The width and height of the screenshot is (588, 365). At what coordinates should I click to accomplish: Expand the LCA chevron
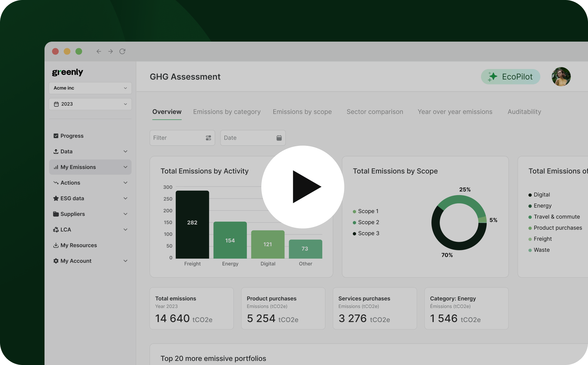(125, 229)
